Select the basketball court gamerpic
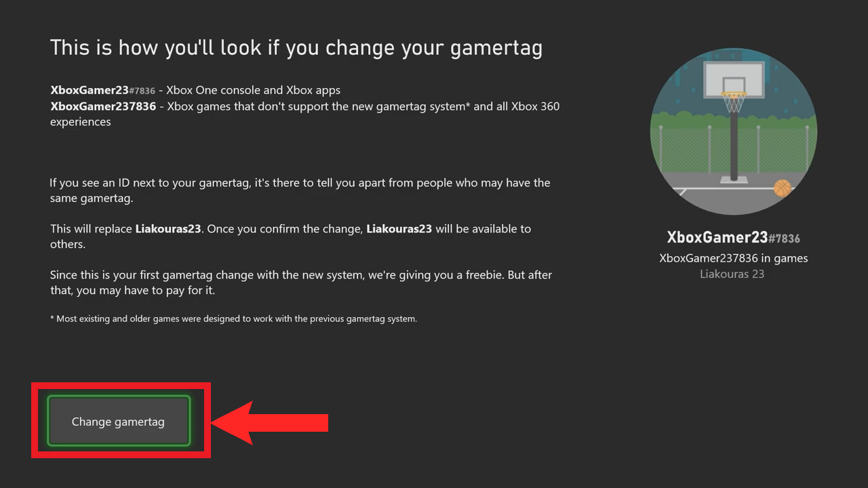This screenshot has height=488, width=868. 733,131
